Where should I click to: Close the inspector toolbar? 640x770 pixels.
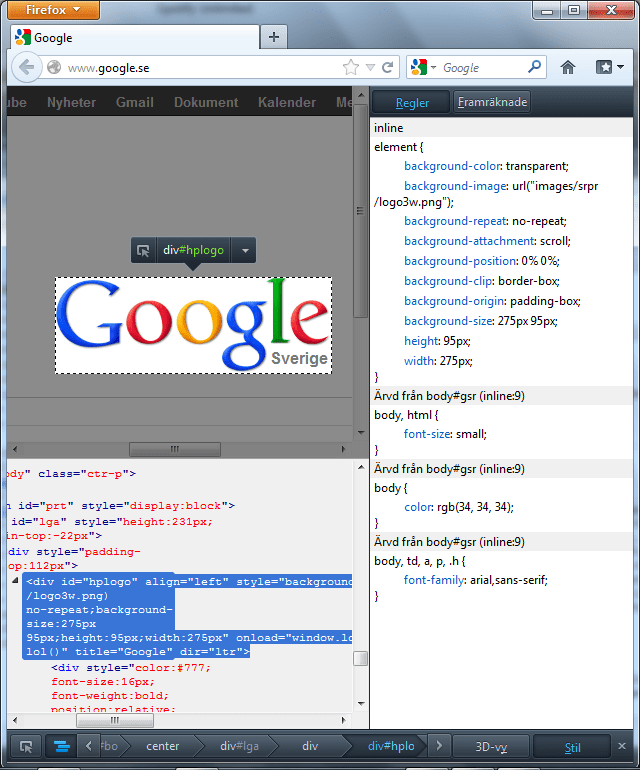click(x=622, y=746)
